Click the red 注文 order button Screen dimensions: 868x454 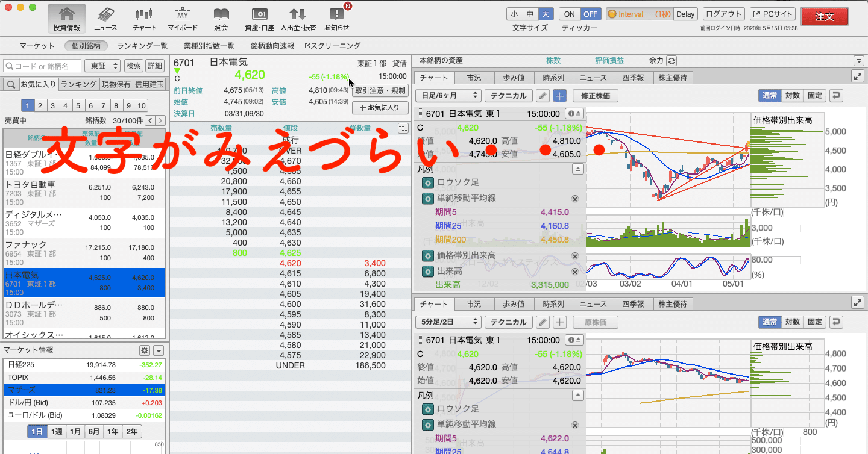click(824, 17)
